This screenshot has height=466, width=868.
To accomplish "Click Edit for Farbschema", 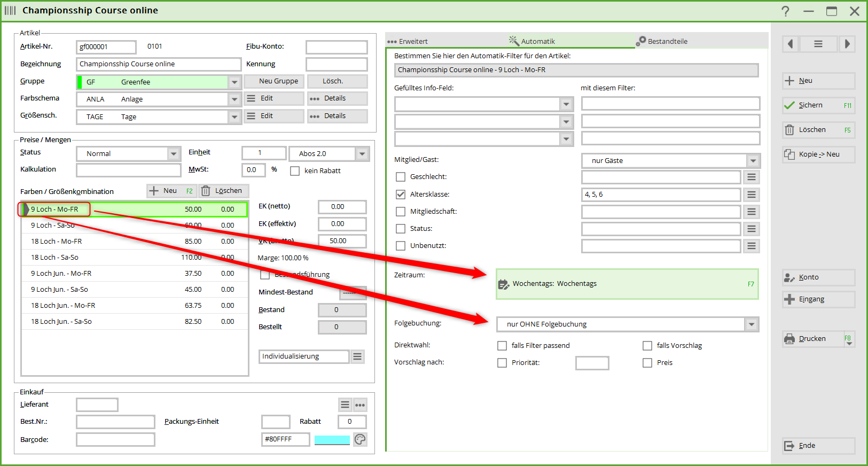I will coord(274,98).
